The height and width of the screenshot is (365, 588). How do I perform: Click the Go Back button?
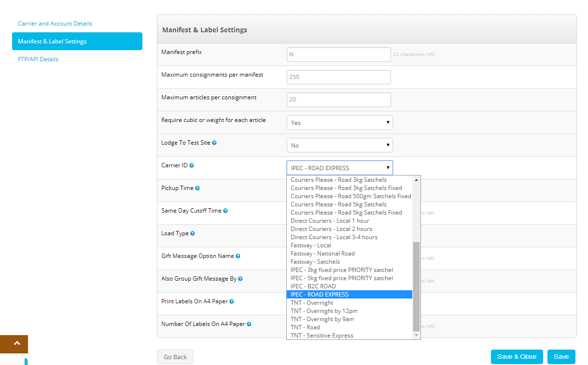click(x=175, y=357)
